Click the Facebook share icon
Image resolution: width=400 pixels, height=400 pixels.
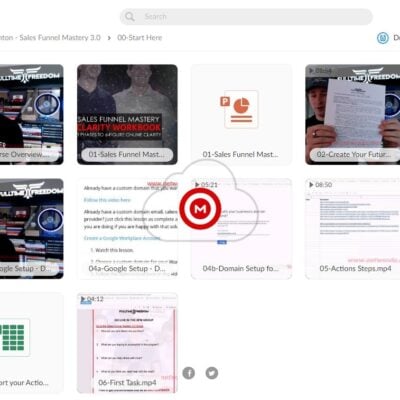point(189,373)
